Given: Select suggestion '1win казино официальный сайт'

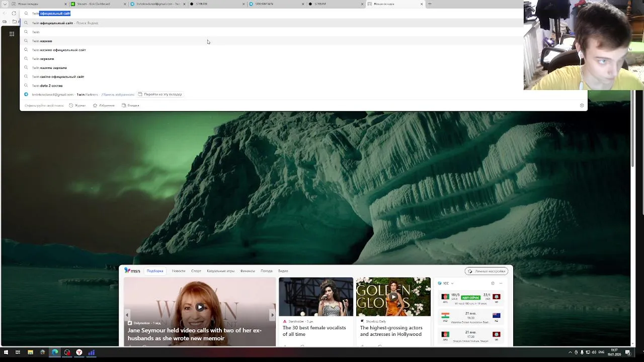Looking at the screenshot, I should coord(272,50).
